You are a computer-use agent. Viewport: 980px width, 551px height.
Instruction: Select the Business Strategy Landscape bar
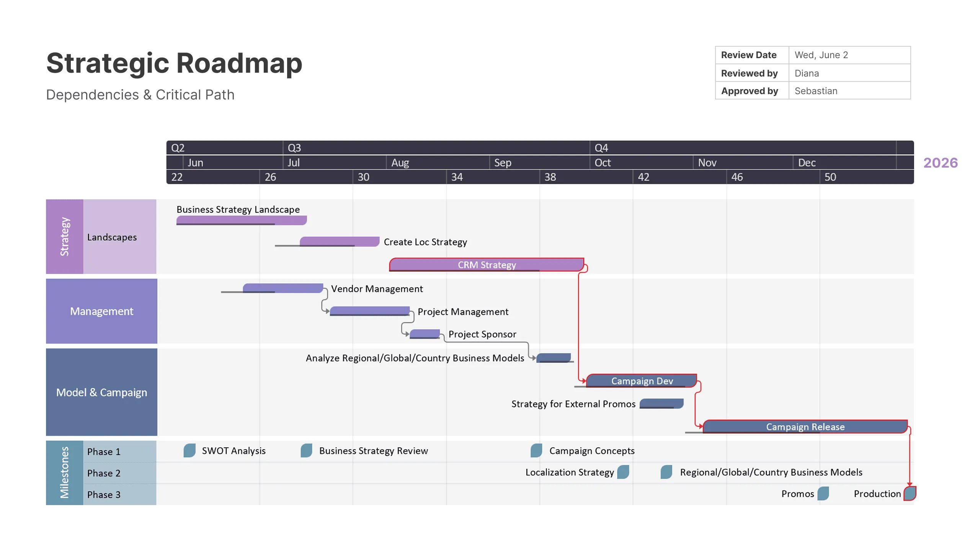pos(241,220)
